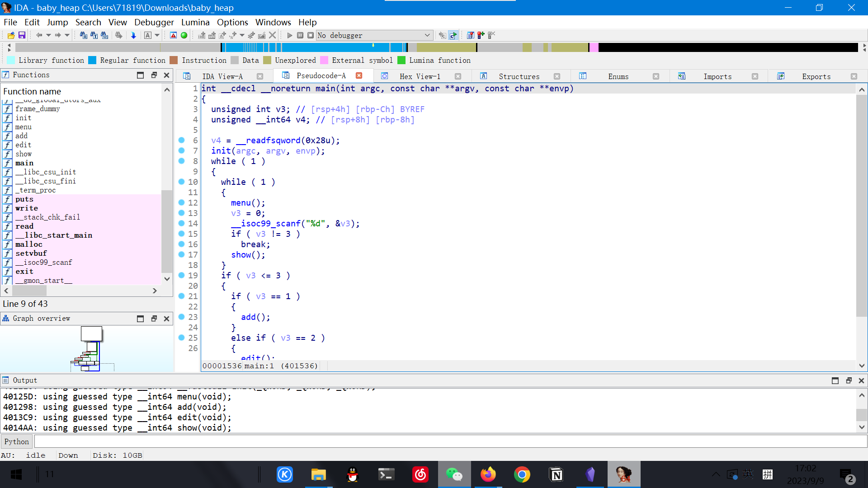Click the blue Regular function legend swatch
Screen dimensions: 868x488
coord(92,60)
